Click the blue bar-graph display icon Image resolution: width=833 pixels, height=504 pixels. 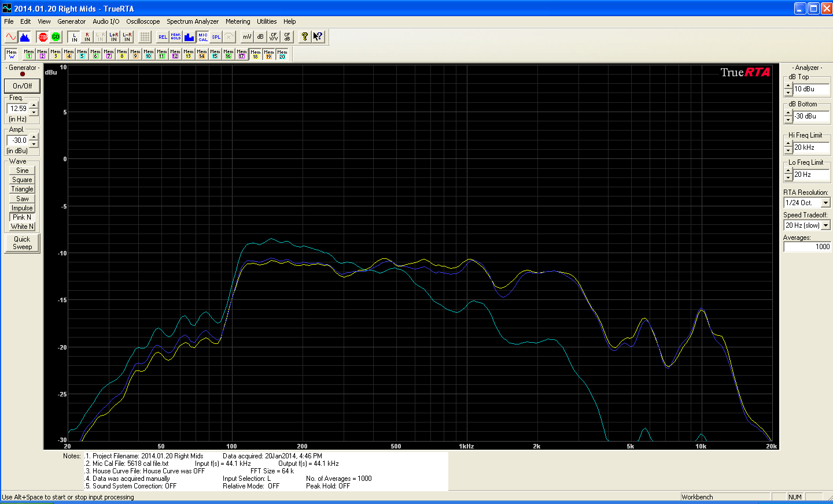pyautogui.click(x=189, y=37)
